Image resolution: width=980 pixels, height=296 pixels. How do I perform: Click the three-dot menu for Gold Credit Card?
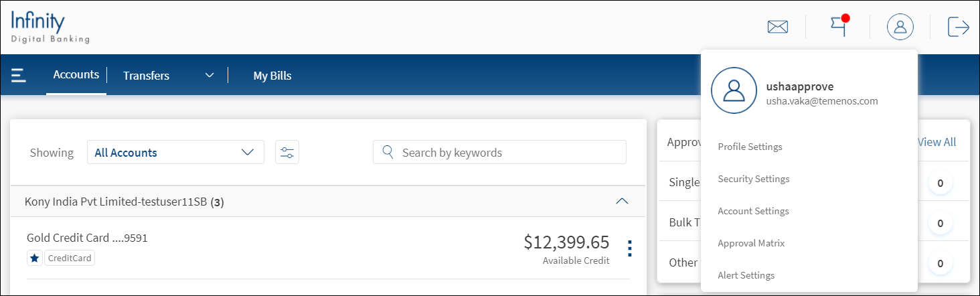(629, 248)
